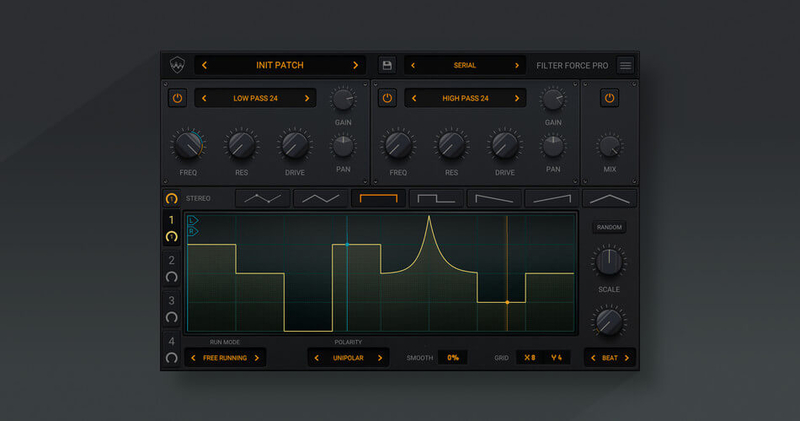The image size is (800, 421).
Task: Click the SMOOTH 0% value field
Action: [x=453, y=358]
